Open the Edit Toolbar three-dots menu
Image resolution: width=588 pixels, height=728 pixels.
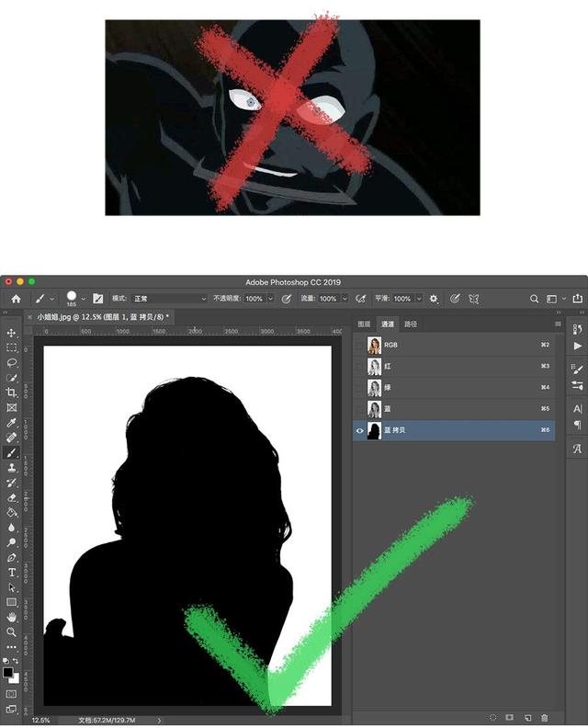[x=12, y=647]
